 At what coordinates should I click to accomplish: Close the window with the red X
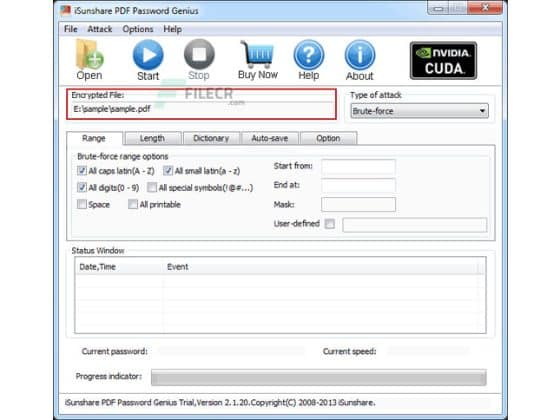click(x=485, y=7)
